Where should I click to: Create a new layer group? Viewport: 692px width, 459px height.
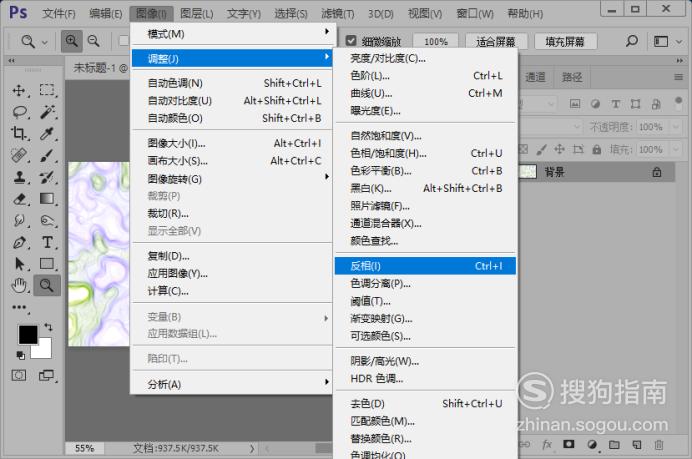pyautogui.click(x=614, y=444)
